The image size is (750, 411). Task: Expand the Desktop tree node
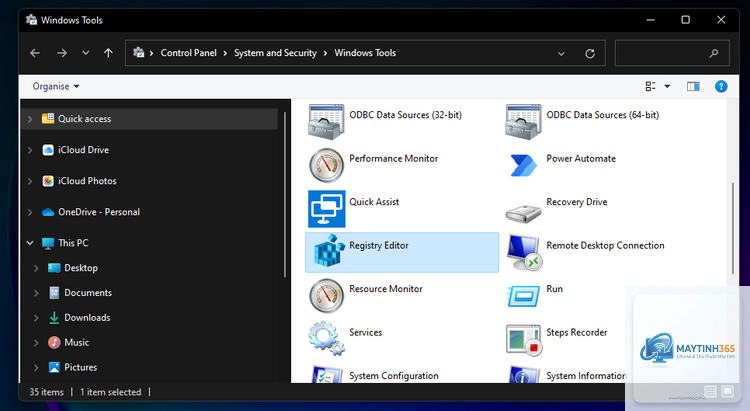(36, 268)
